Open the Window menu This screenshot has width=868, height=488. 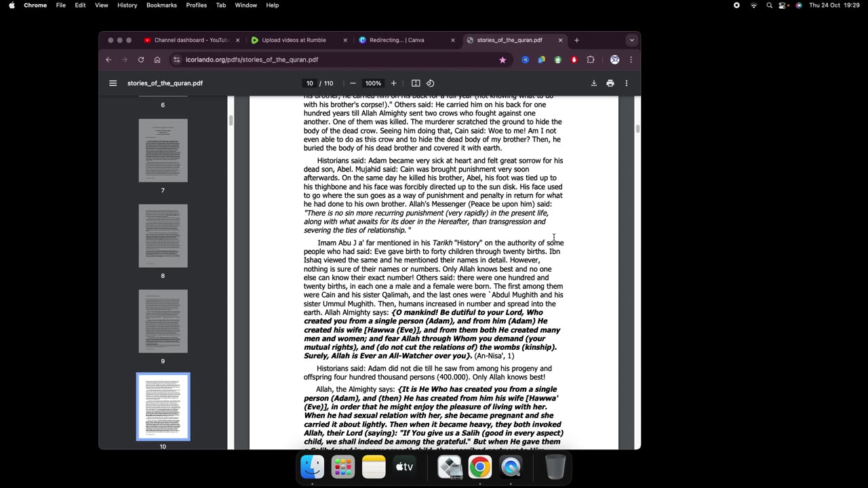pyautogui.click(x=245, y=5)
